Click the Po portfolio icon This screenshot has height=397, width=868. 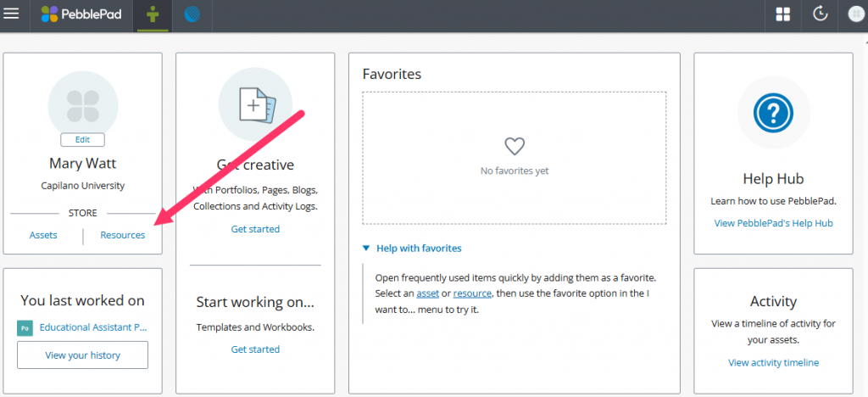[25, 327]
